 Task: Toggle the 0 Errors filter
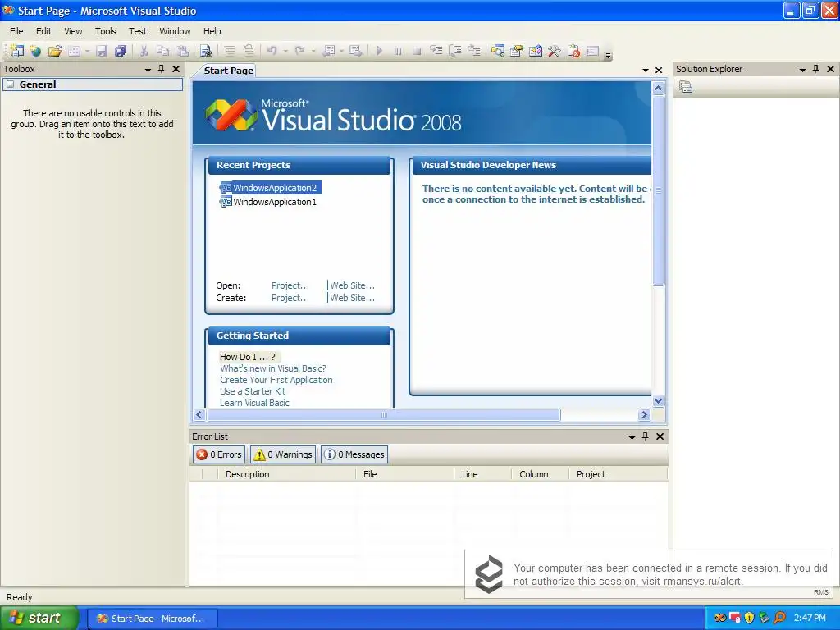(218, 454)
